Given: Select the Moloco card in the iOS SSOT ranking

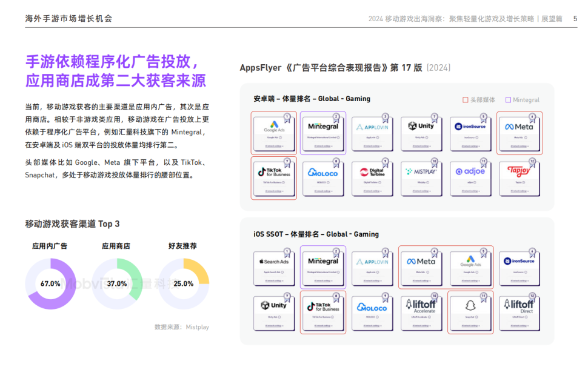Looking at the screenshot, I should pyautogui.click(x=372, y=313).
